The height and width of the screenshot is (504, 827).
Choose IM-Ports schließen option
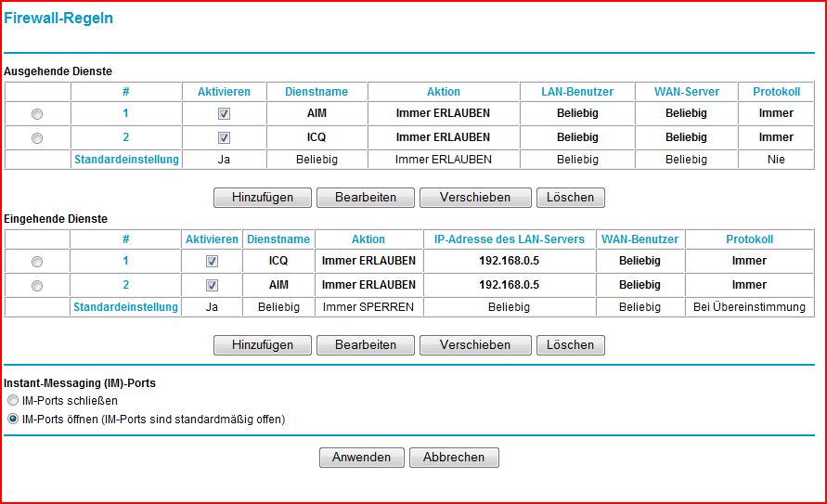click(13, 400)
